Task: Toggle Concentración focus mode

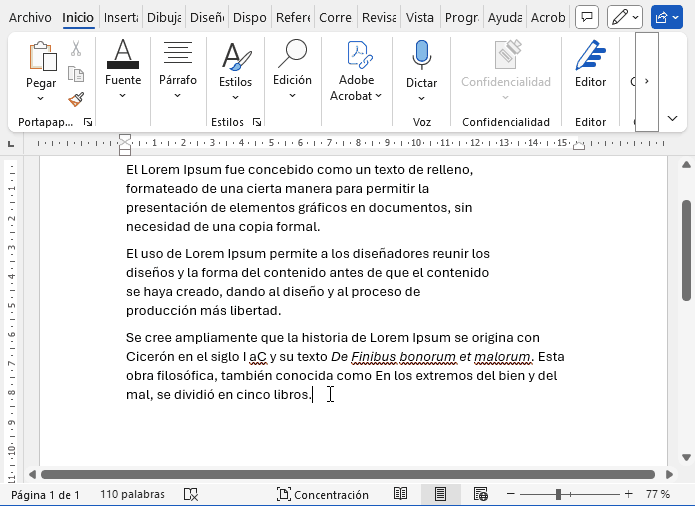Action: click(323, 494)
